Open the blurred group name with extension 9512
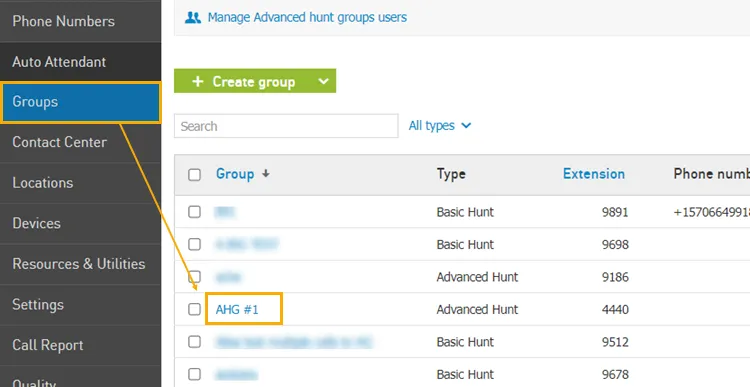This screenshot has width=750, height=387. coord(294,342)
